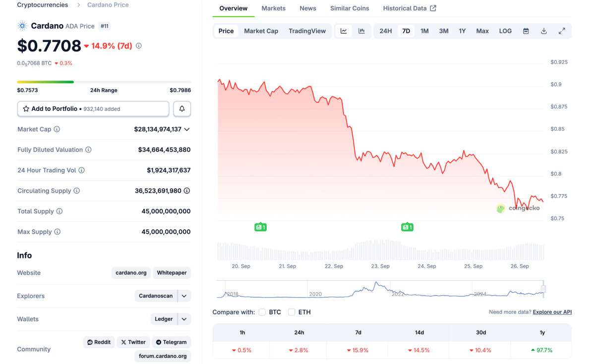Screen dimensions: 595x364
Task: Click the star icon in Add to Portfolio
Action: (26, 109)
